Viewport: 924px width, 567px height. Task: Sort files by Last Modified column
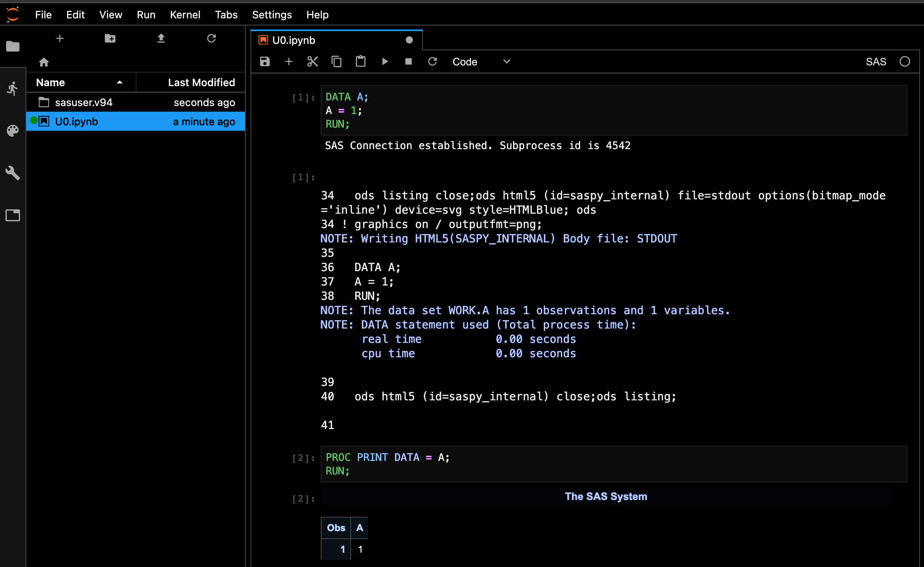tap(201, 83)
